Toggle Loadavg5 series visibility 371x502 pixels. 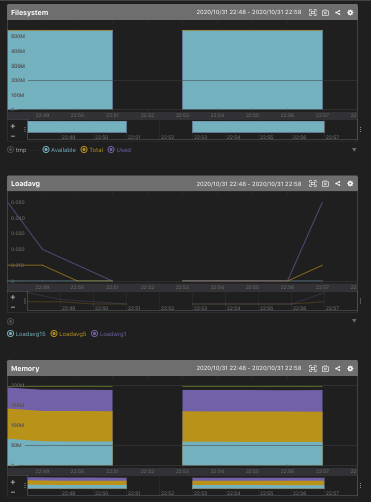(x=68, y=334)
